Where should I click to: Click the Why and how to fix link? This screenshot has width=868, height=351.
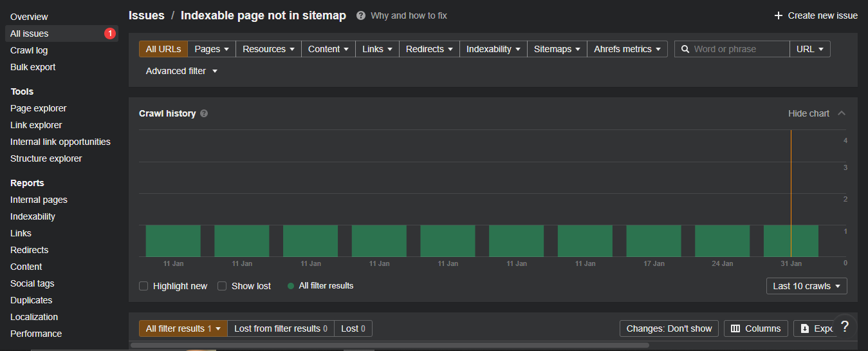409,15
